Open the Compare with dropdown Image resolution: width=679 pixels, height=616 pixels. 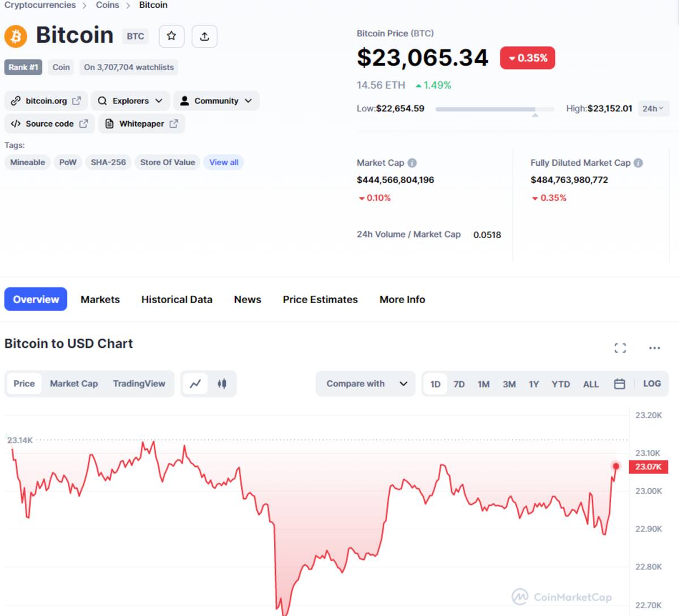[366, 384]
